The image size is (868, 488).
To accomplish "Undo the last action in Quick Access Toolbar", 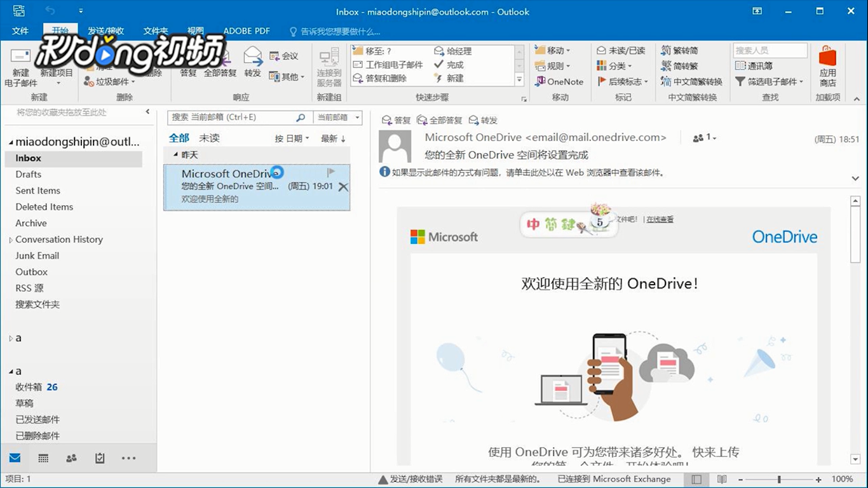I will [x=50, y=11].
